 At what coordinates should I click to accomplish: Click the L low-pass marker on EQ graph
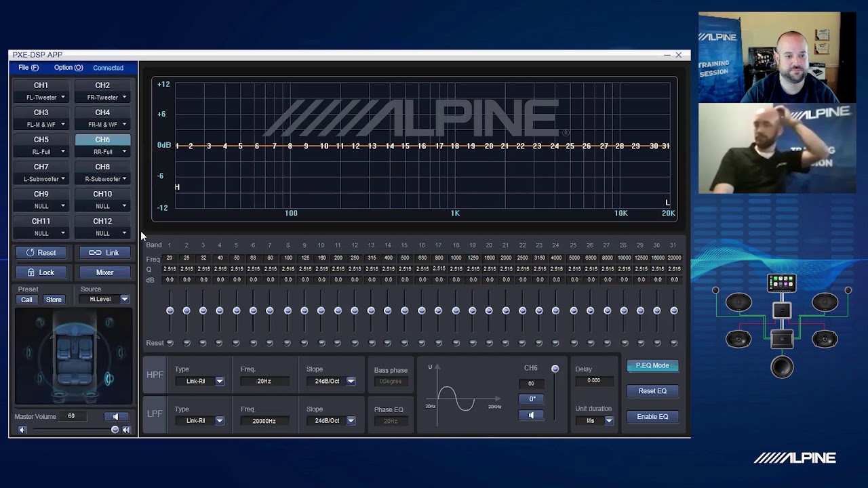point(667,203)
